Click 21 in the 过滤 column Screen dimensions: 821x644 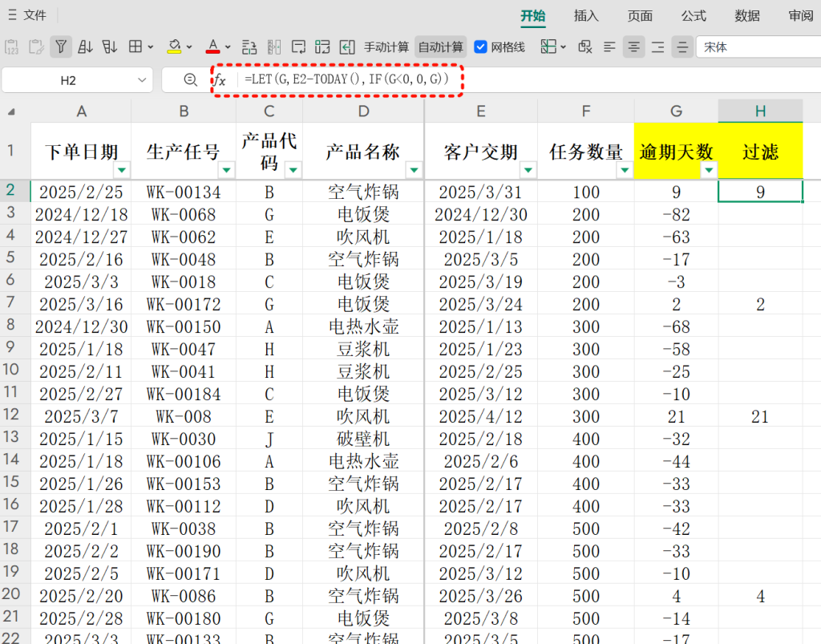click(760, 416)
